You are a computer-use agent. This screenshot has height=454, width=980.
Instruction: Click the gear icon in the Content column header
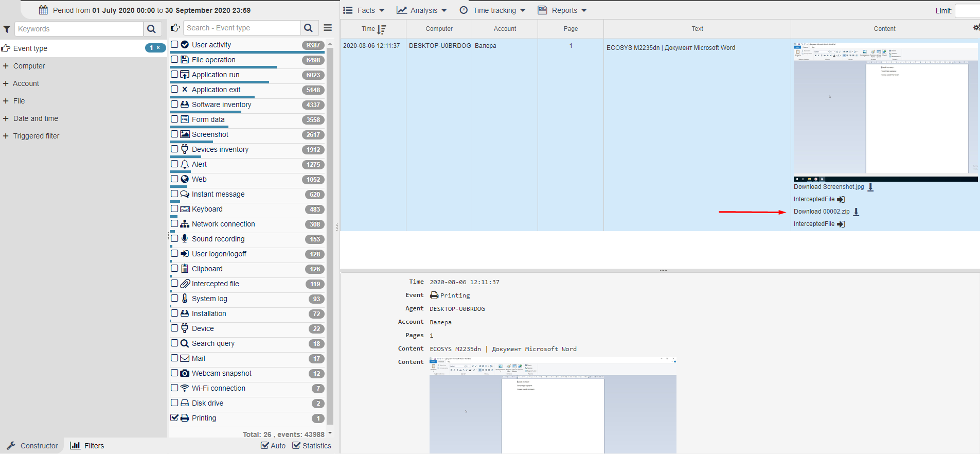tap(976, 28)
